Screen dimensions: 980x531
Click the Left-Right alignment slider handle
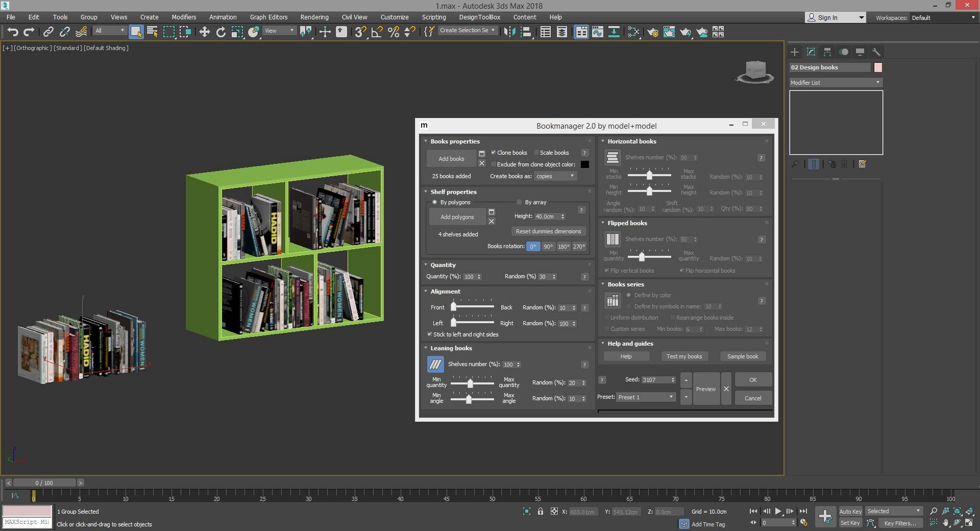tap(453, 323)
